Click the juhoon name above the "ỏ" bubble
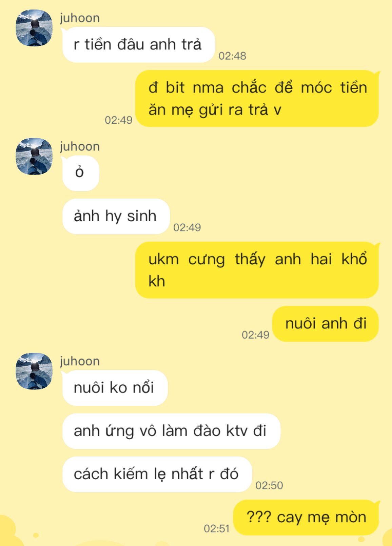Image resolution: width=392 pixels, height=546 pixels. (x=80, y=146)
